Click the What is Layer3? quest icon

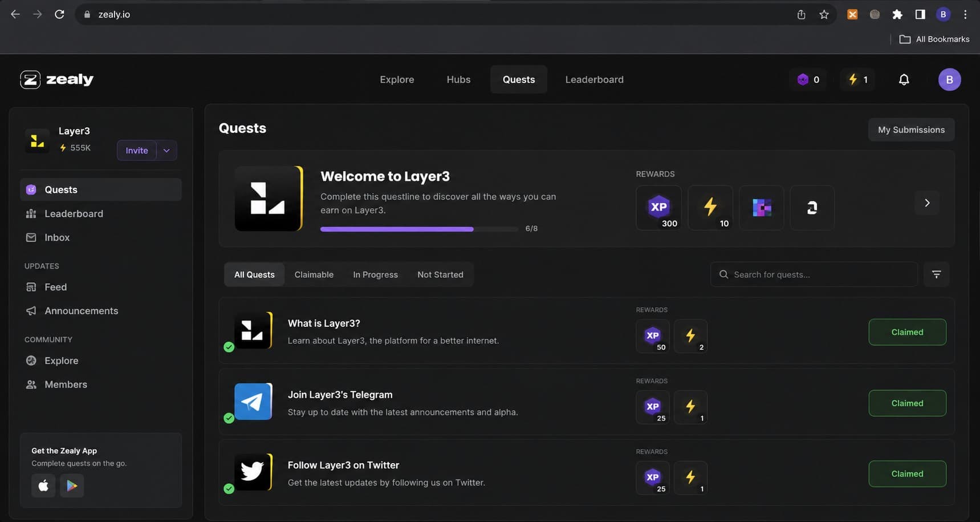tap(253, 330)
